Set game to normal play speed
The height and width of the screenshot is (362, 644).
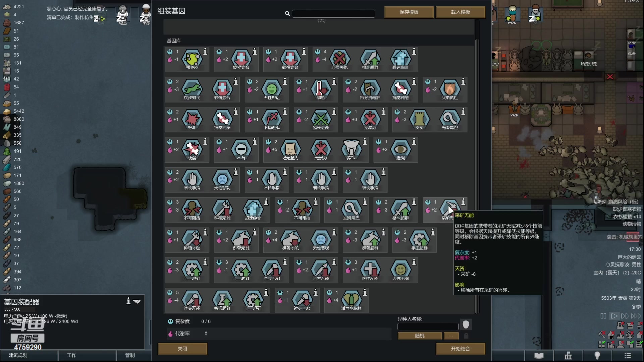pos(614,316)
